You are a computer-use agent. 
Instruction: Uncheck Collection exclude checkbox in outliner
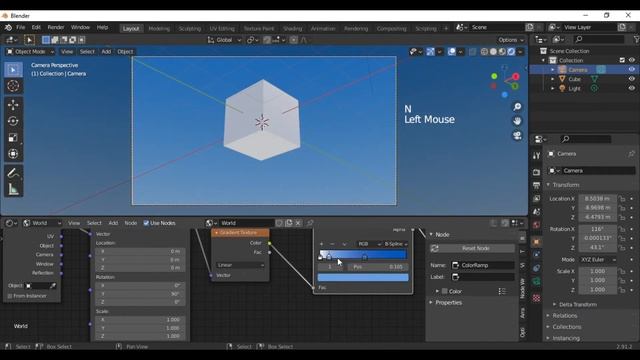tap(622, 60)
